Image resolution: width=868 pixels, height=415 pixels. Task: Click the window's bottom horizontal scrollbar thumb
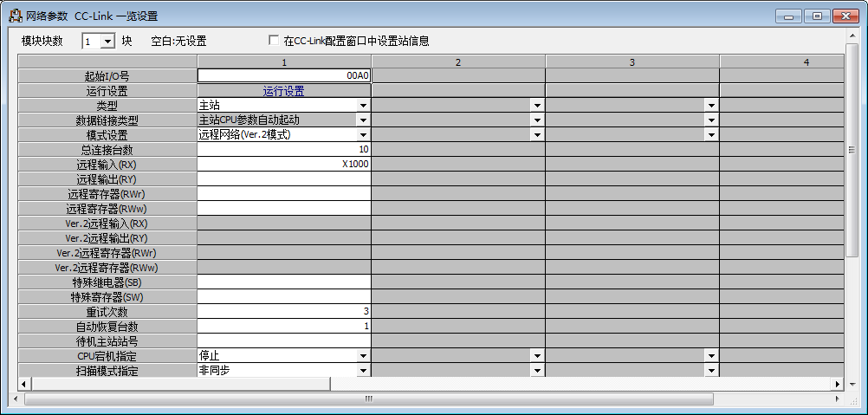(x=368, y=399)
